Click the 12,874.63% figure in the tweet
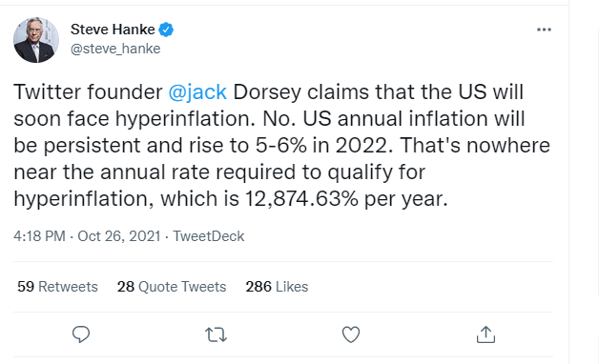This screenshot has width=599, height=364. (x=301, y=199)
